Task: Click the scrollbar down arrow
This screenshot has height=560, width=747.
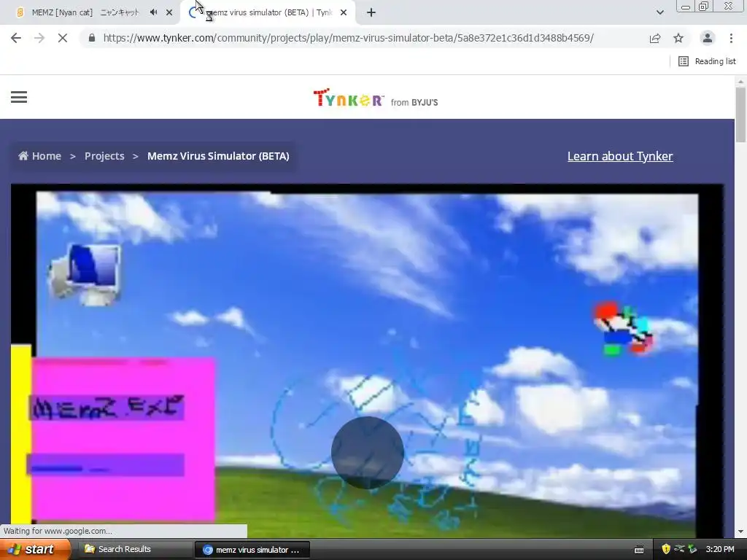Action: click(740, 532)
